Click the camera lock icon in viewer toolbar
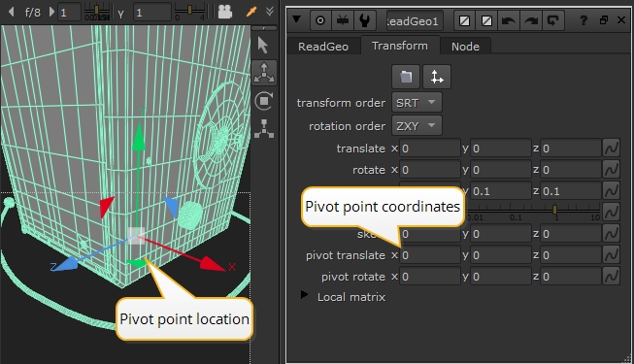 click(x=225, y=12)
